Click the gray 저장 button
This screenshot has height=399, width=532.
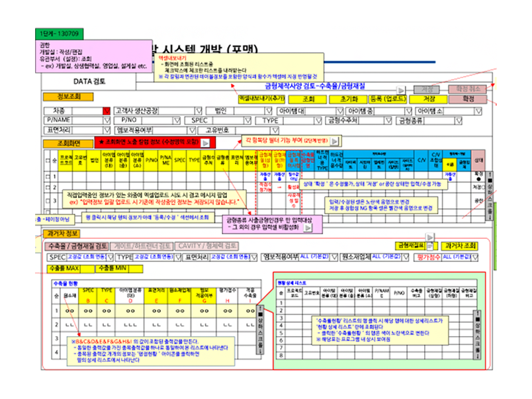[x=427, y=89]
